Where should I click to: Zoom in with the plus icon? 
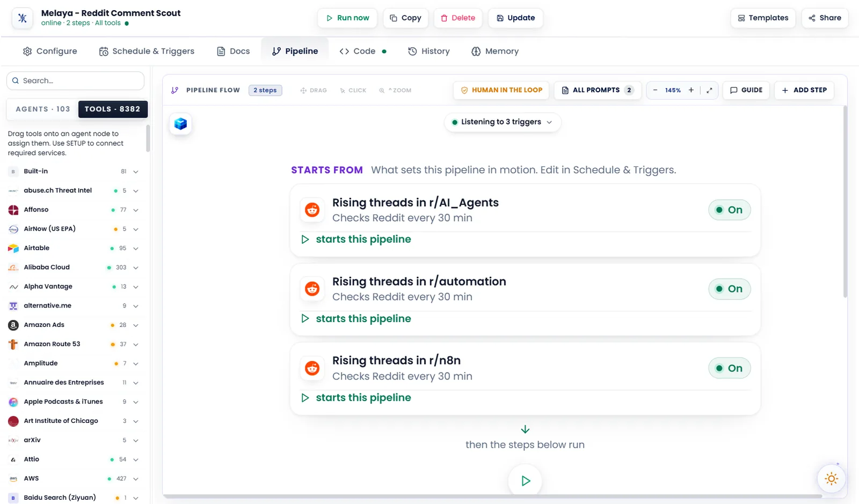[691, 90]
